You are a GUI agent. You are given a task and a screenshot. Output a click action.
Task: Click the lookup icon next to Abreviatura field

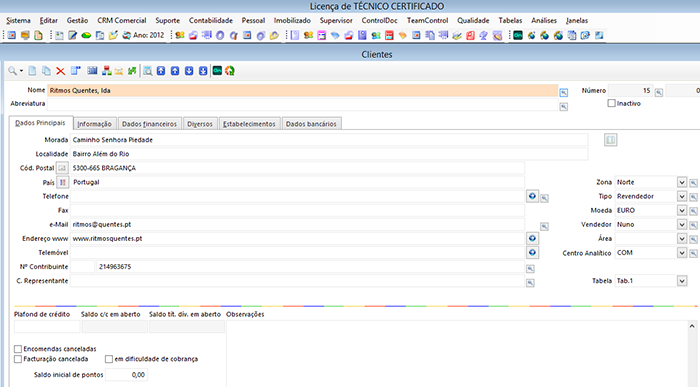tap(564, 107)
